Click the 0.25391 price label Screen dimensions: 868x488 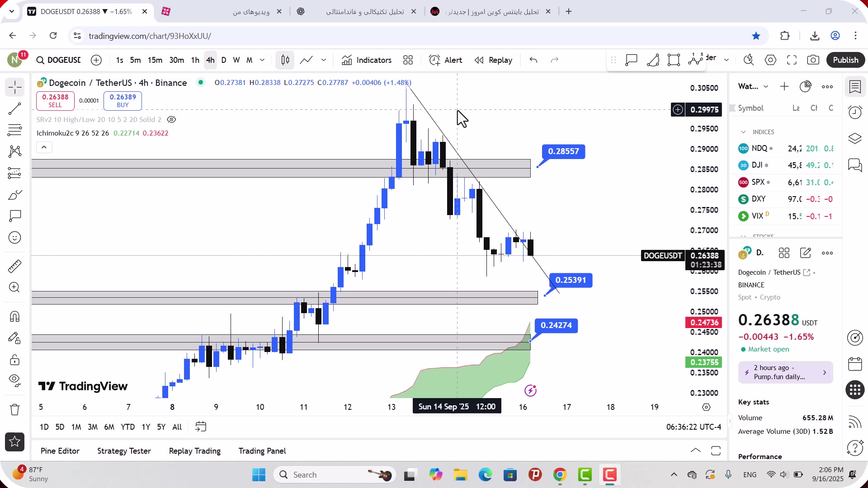click(x=571, y=280)
